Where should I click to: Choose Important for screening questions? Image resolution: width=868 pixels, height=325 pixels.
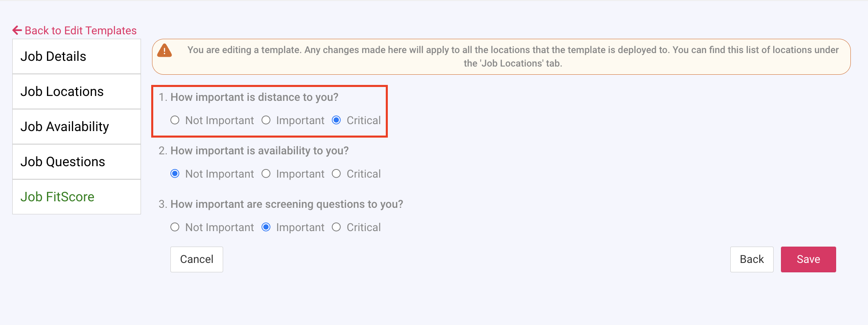point(266,227)
